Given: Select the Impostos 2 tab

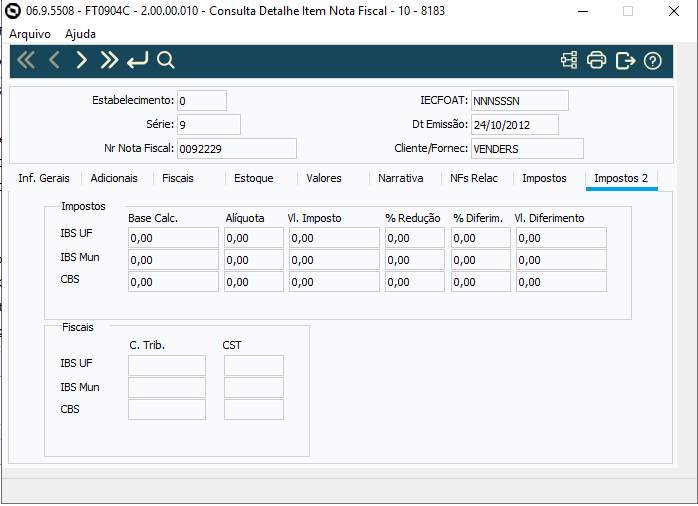Looking at the screenshot, I should point(621,178).
